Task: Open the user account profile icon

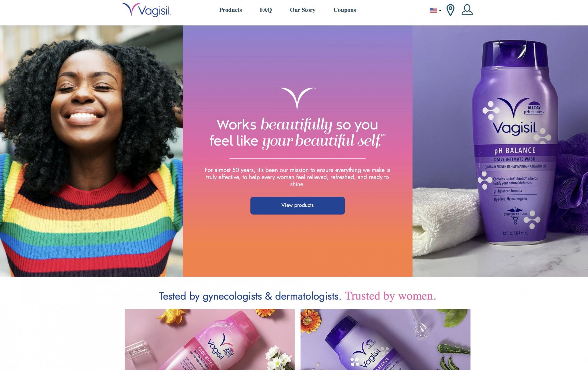Action: [467, 10]
